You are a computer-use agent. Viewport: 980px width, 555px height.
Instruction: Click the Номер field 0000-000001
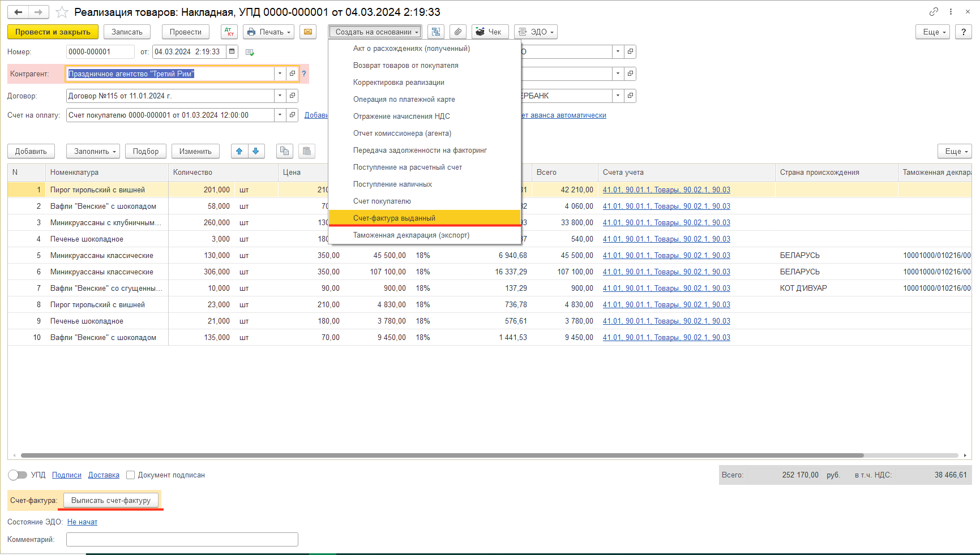(x=100, y=51)
